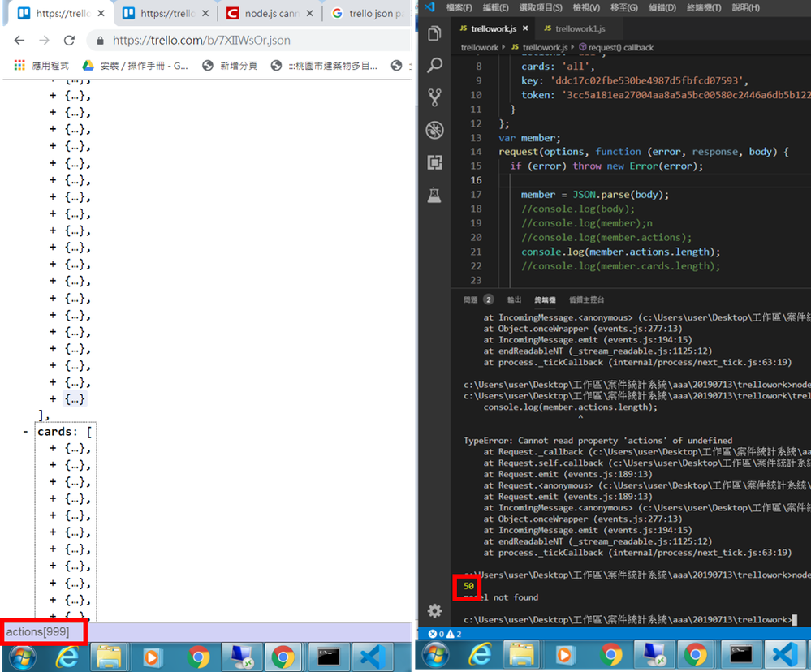Open the Source Control view
Screen dimensions: 811x672
click(434, 97)
